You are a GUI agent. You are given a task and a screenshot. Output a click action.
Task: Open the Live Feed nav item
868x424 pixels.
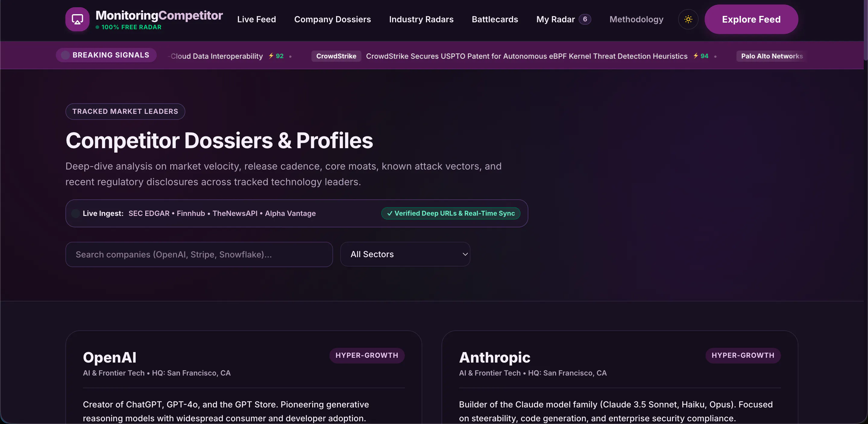[x=256, y=19]
